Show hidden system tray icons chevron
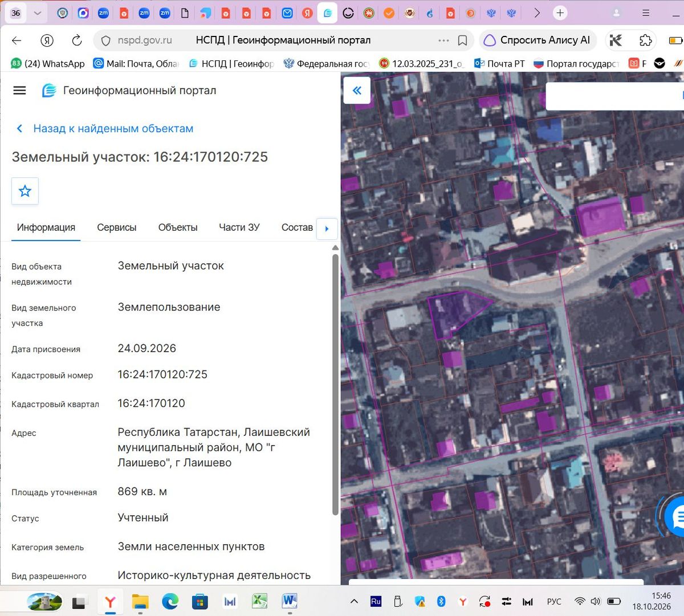The width and height of the screenshot is (684, 616). [354, 601]
